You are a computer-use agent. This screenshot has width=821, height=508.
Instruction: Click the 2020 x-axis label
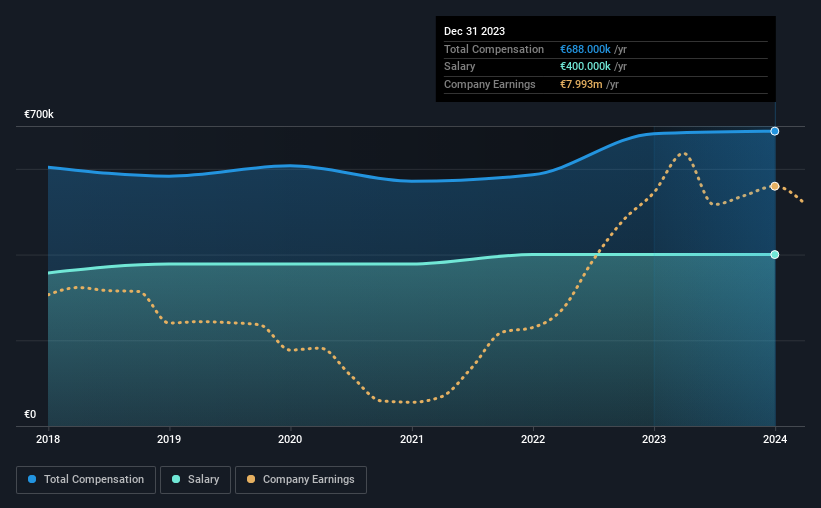(x=290, y=439)
